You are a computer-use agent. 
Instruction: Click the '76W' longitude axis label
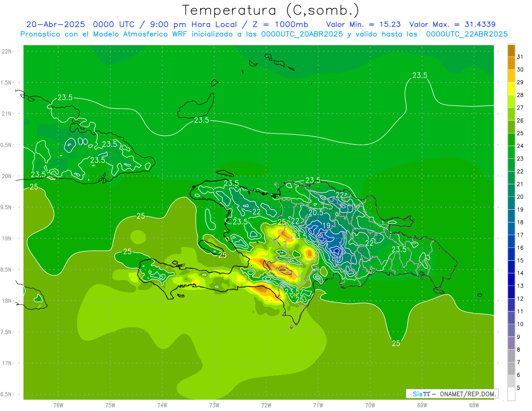click(58, 405)
